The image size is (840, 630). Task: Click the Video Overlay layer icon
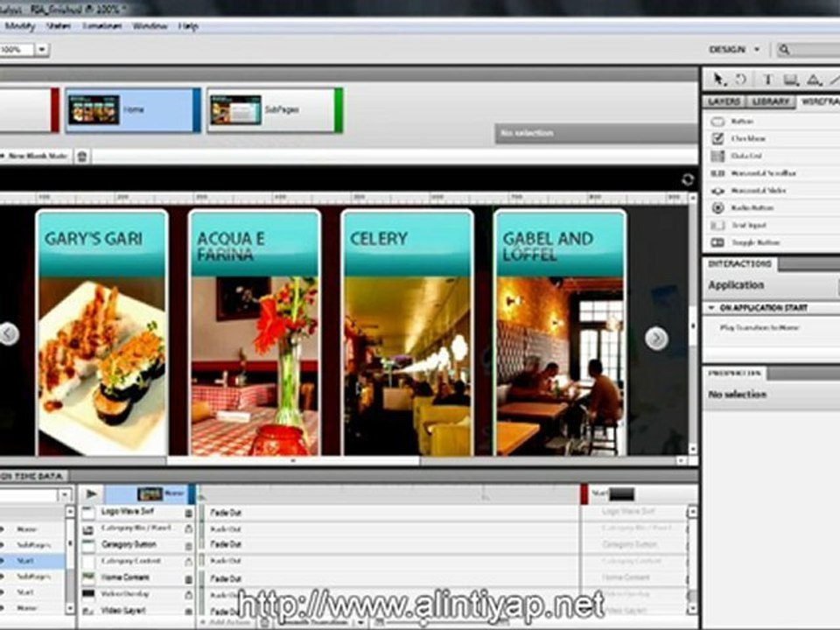88,594
